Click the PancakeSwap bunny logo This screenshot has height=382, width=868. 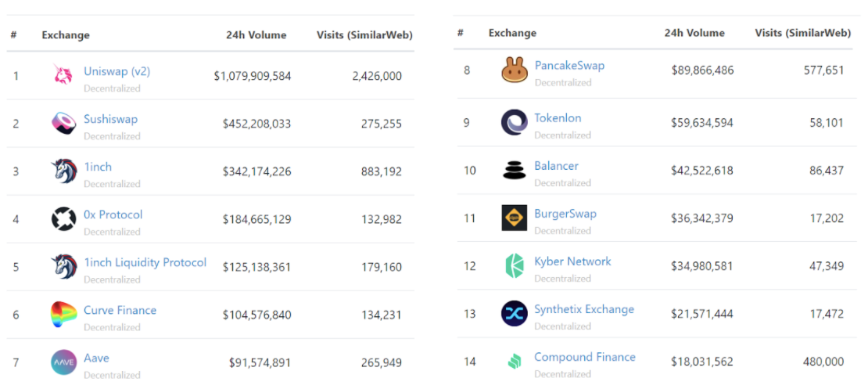(514, 70)
